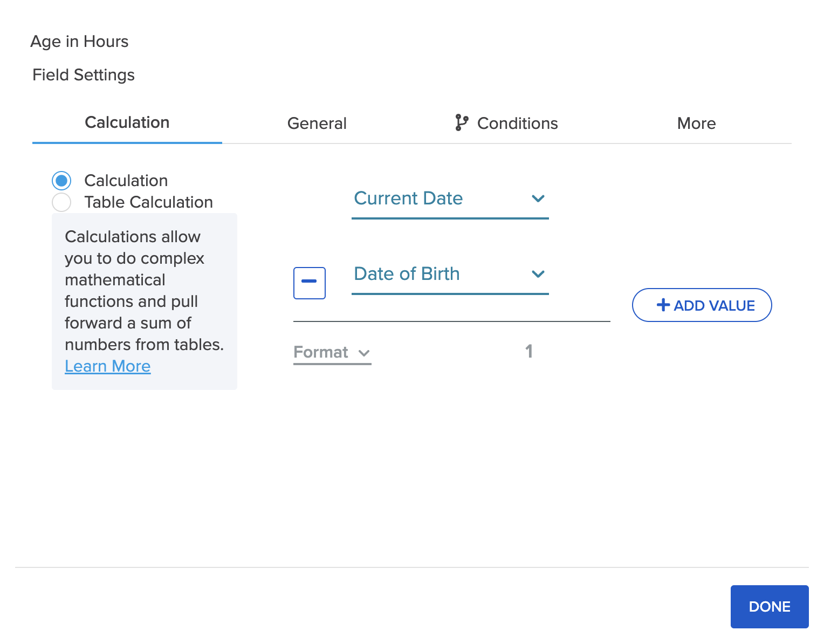The image size is (824, 644).
Task: Switch to the General tab
Action: pos(317,124)
